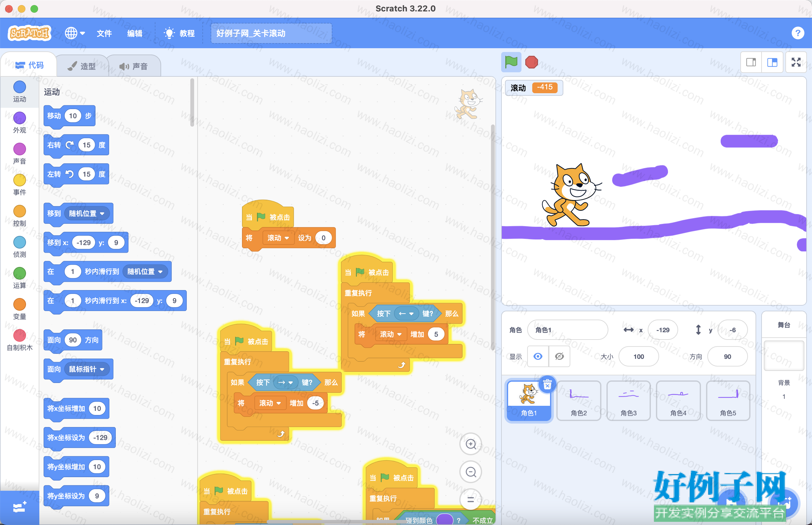Click the 滚动 variable monitor on stage
This screenshot has width=812, height=525.
[534, 87]
